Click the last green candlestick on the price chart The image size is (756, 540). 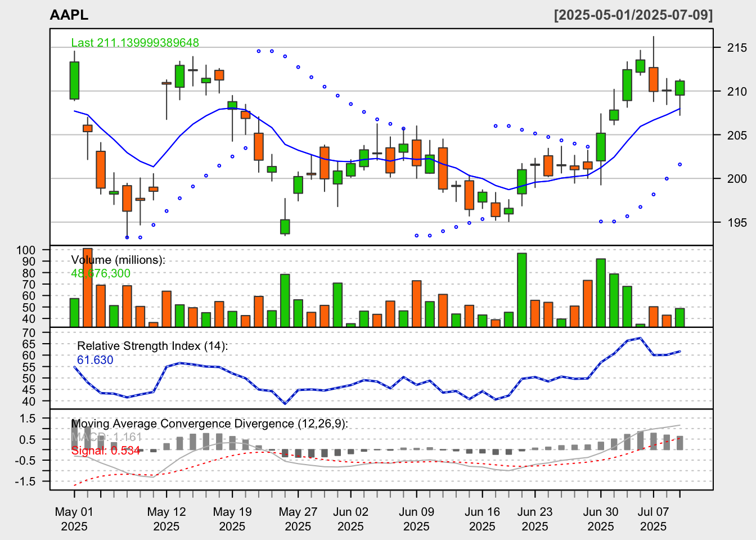tap(680, 88)
